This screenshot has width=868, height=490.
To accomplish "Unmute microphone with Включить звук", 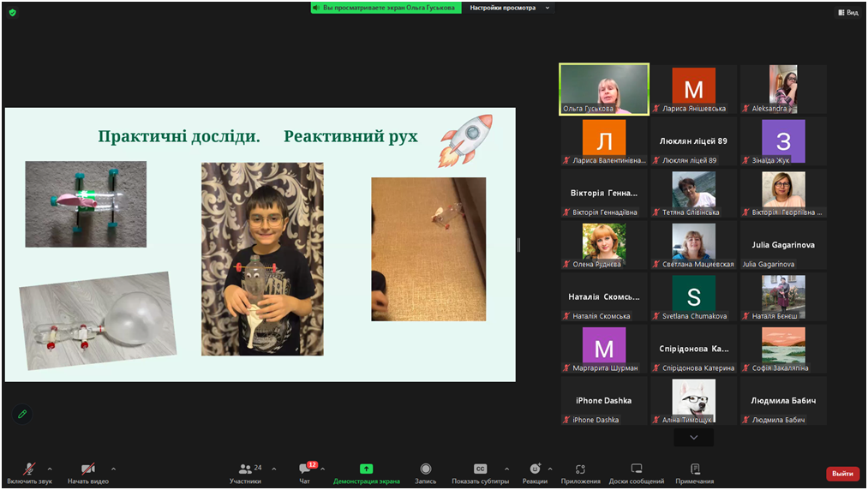I will coord(29,469).
